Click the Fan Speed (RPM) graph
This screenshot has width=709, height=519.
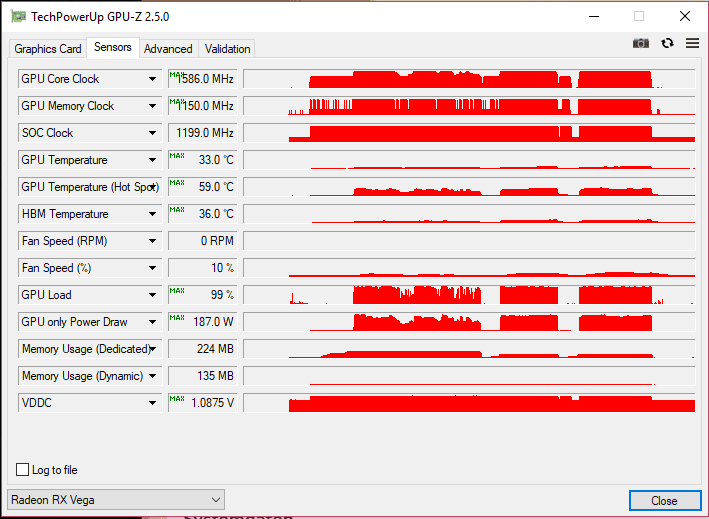point(469,241)
